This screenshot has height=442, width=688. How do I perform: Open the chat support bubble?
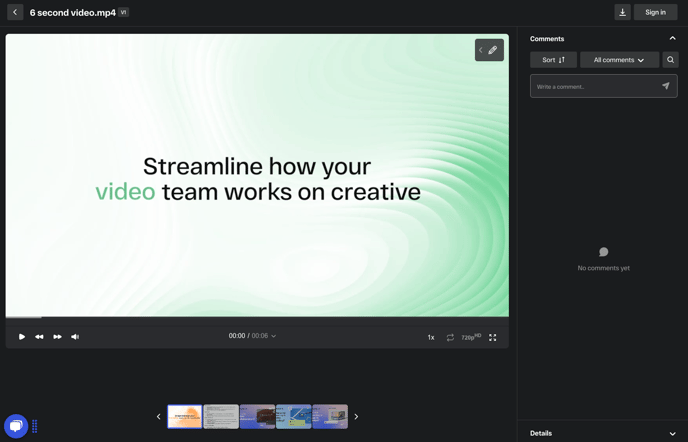point(16,426)
